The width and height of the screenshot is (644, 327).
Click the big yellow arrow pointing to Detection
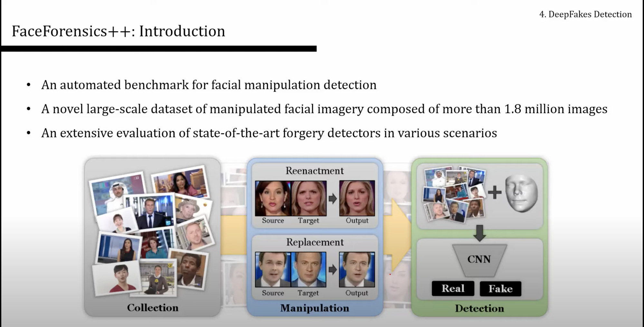coord(398,235)
